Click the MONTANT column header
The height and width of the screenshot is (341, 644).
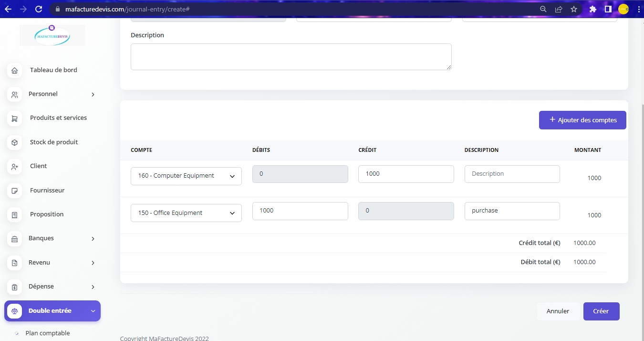[x=588, y=150]
